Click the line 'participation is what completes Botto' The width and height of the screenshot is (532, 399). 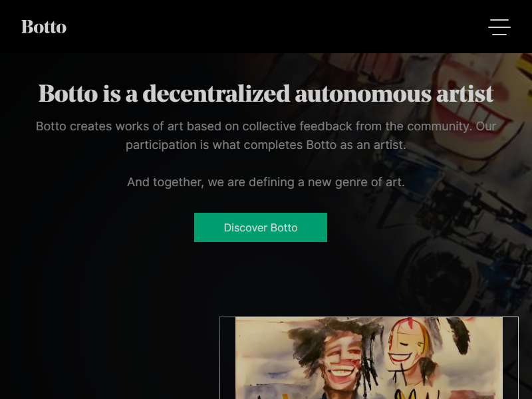pos(266,145)
